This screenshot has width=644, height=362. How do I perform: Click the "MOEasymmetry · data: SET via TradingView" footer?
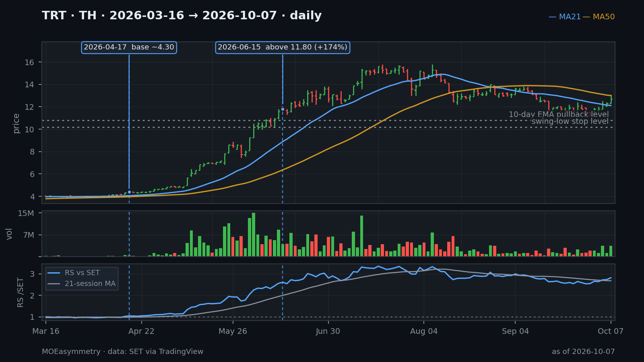(123, 352)
